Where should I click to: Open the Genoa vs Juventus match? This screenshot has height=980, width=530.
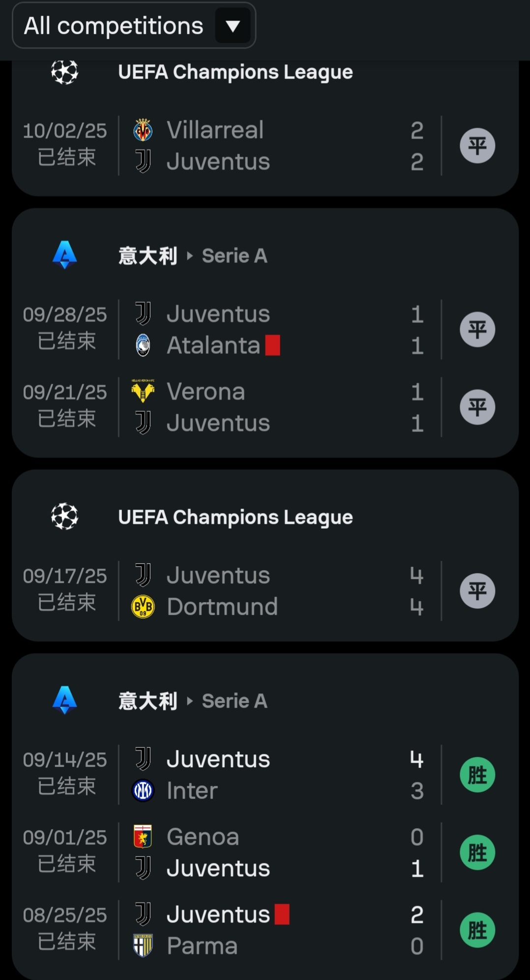pos(275,852)
